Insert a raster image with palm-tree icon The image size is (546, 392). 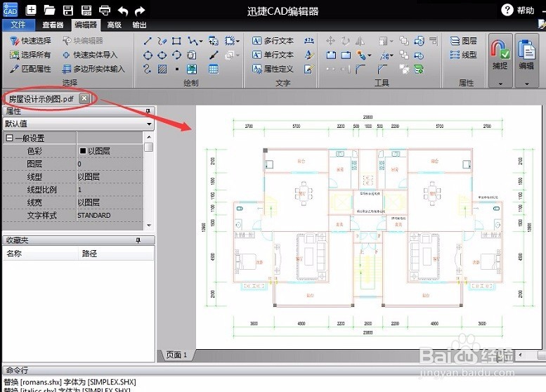(192, 69)
